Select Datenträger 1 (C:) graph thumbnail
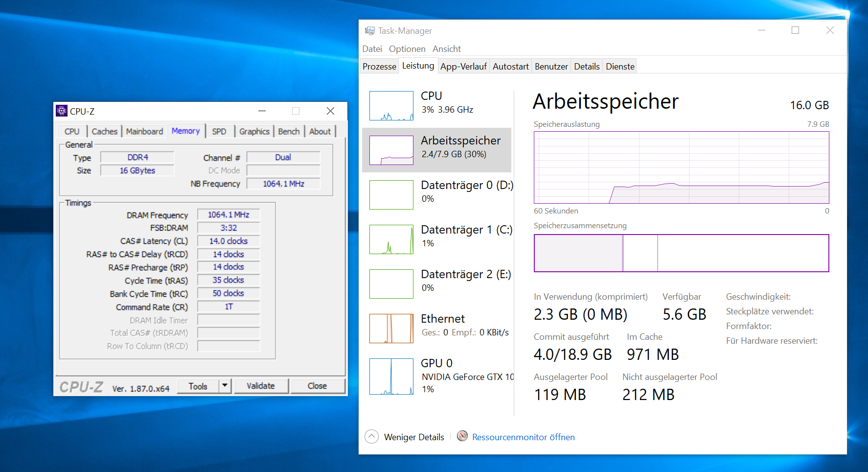The width and height of the screenshot is (868, 472). click(391, 239)
